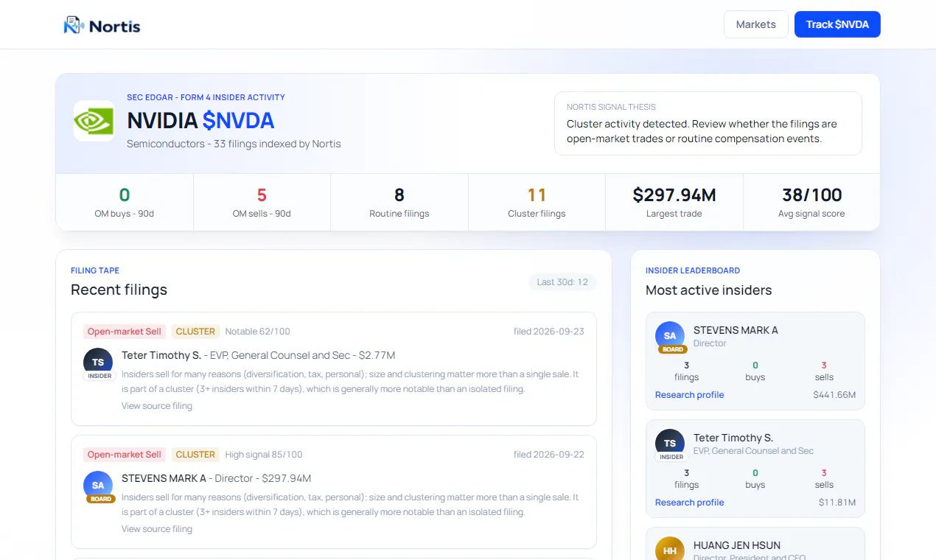This screenshot has width=936, height=560.
Task: Click Recent filings heading
Action: tap(119, 290)
